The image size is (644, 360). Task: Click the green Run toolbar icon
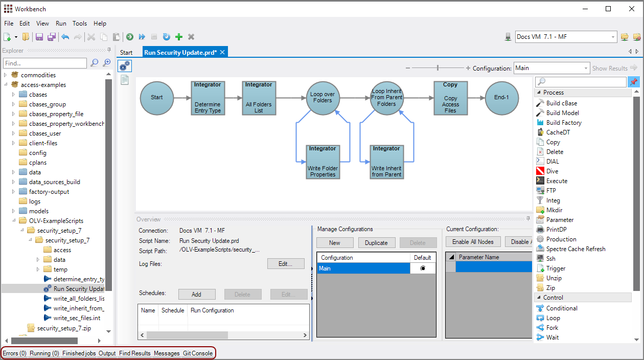[130, 37]
